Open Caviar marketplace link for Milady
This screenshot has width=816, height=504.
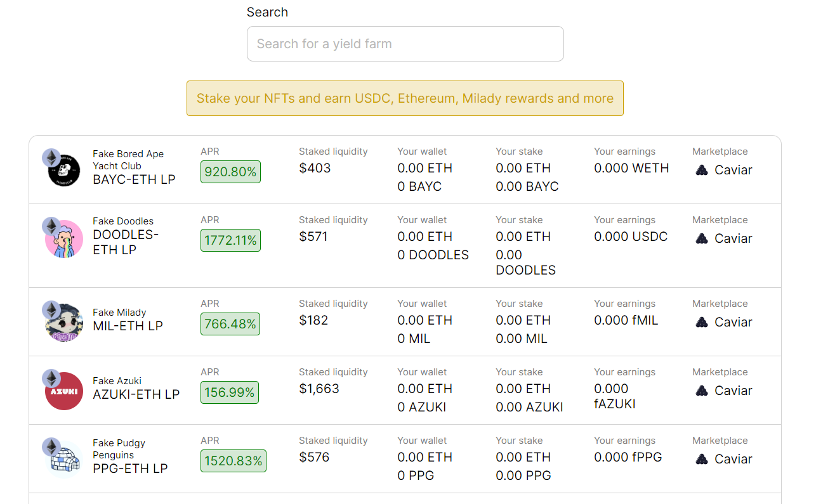pos(724,322)
